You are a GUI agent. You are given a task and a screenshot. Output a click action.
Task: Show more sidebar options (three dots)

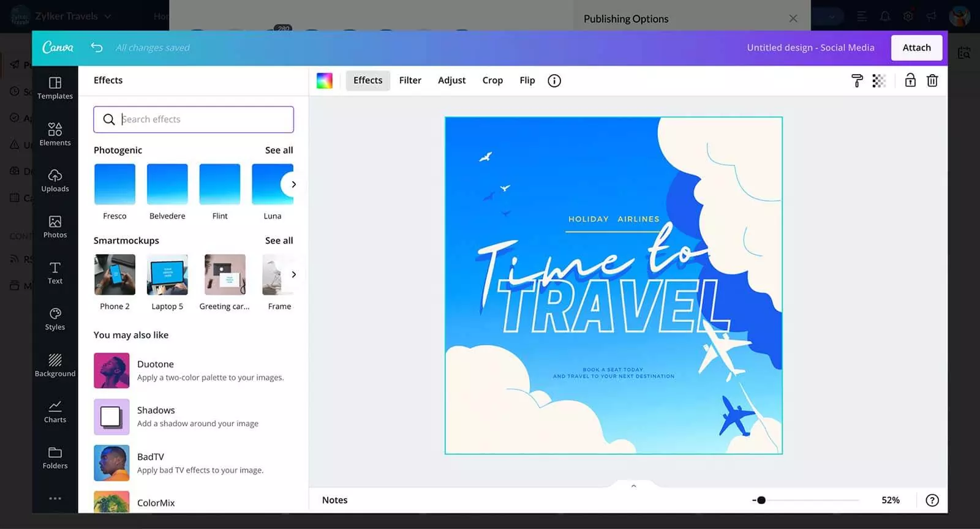click(x=55, y=498)
